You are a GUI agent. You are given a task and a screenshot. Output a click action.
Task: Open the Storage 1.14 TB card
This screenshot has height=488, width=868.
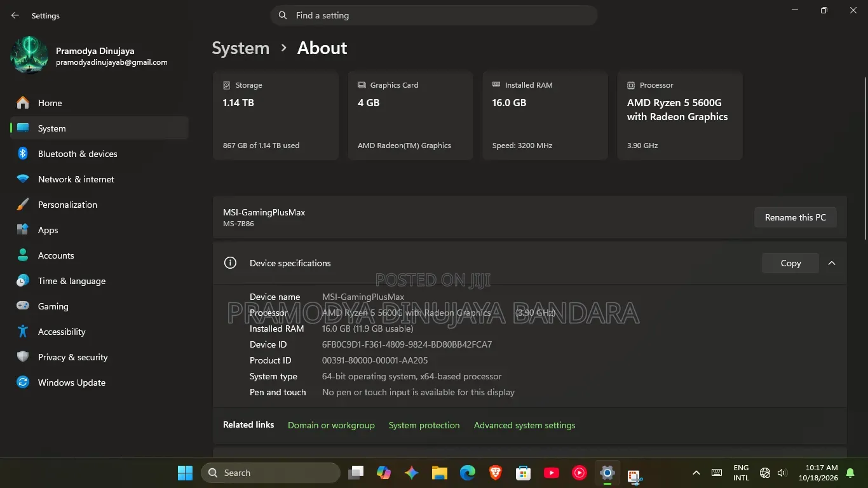click(276, 116)
